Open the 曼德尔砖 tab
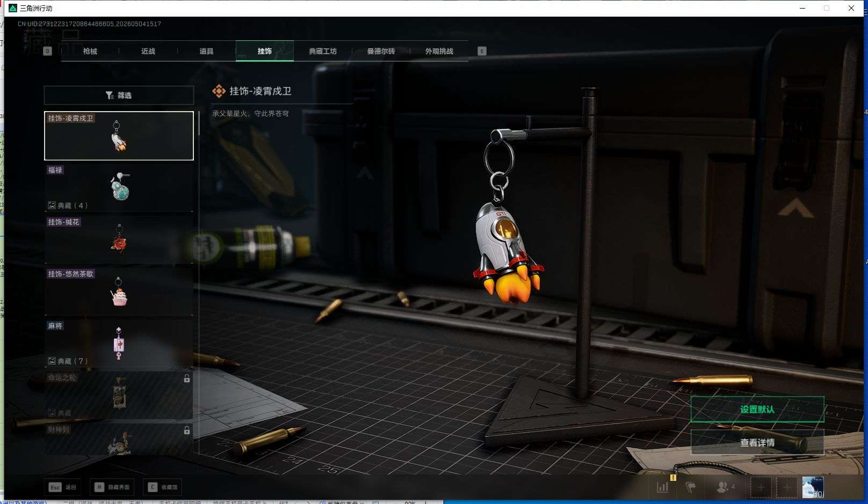 (381, 51)
